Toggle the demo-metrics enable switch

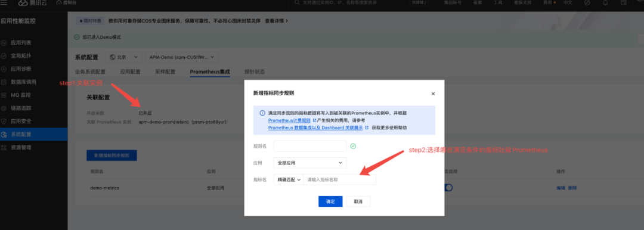point(448,187)
